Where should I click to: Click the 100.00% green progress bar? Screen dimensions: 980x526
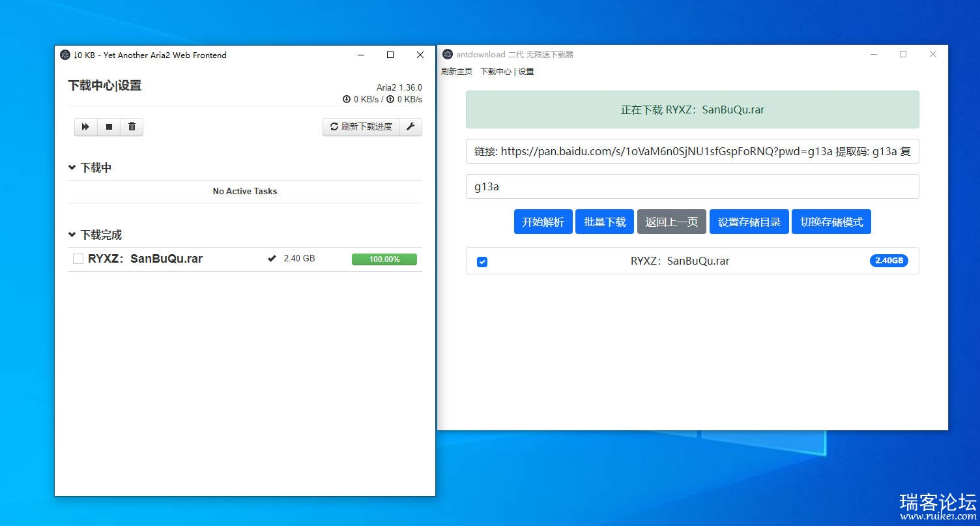[384, 259]
